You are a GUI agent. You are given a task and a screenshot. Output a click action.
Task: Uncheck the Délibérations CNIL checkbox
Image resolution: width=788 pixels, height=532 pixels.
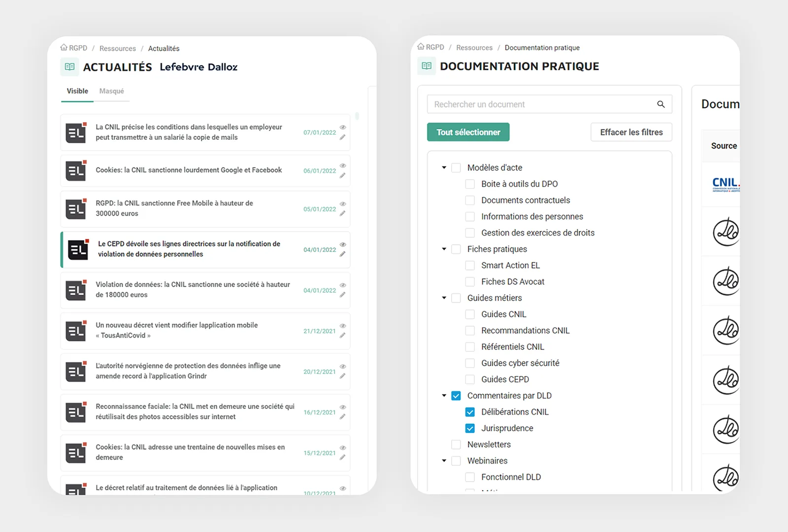pos(470,412)
